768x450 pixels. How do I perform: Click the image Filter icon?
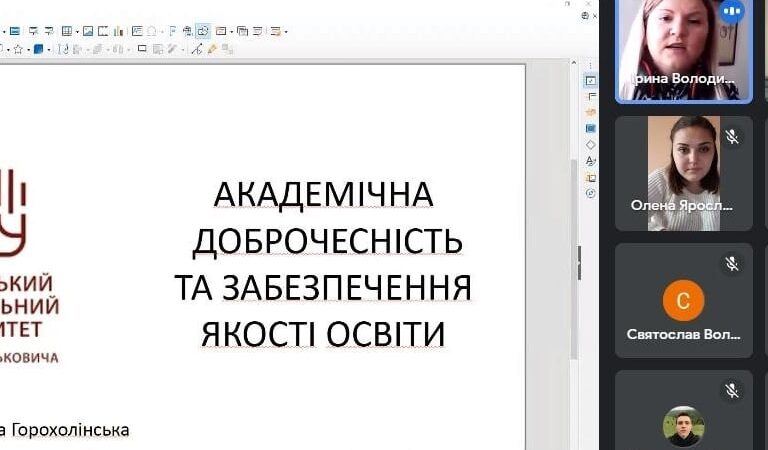pos(172,48)
